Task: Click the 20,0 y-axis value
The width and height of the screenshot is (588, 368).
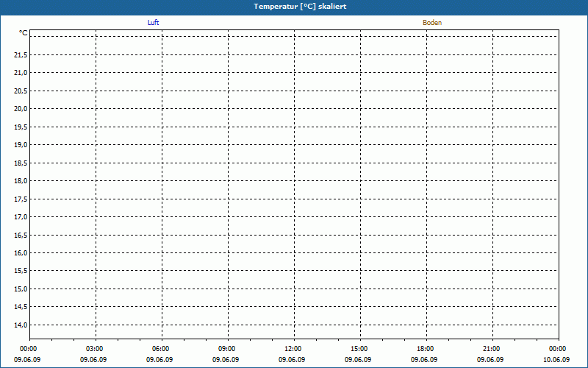Action: [21, 109]
